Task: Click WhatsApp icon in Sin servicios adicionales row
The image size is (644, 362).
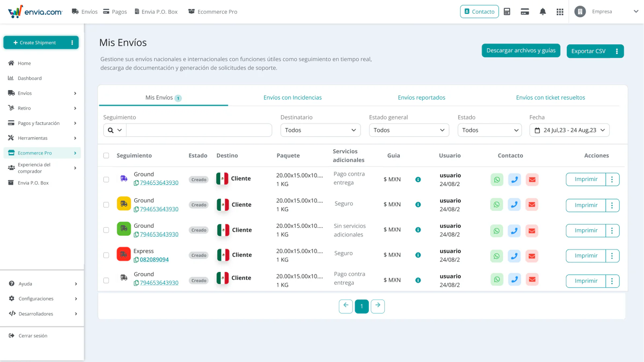Action: pyautogui.click(x=497, y=231)
